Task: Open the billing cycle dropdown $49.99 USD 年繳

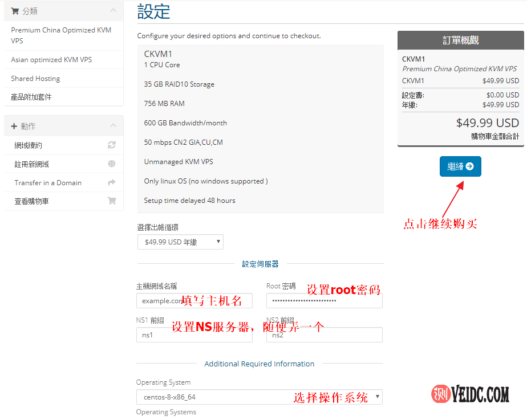Action: (180, 242)
